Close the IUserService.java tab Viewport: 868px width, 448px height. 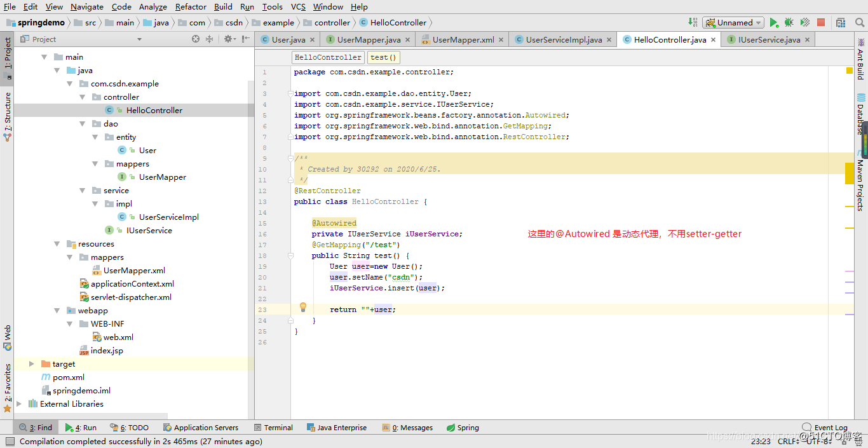click(x=808, y=39)
